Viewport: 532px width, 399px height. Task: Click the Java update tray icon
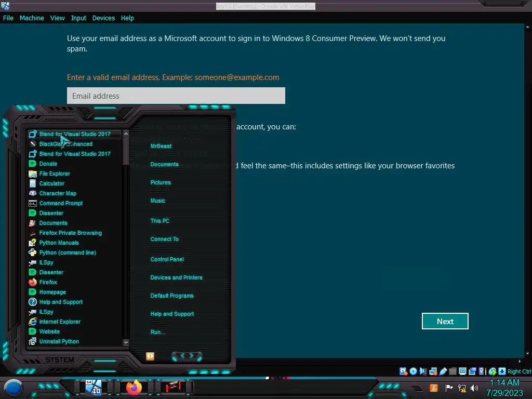[x=434, y=388]
